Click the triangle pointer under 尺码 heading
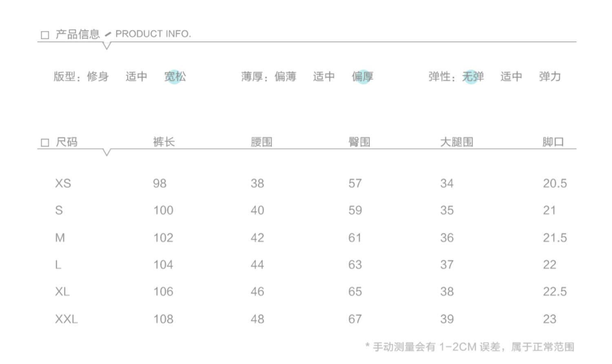Image resolution: width=612 pixels, height=364 pixels. click(106, 153)
